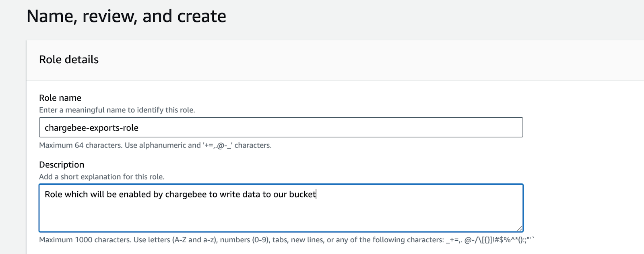The image size is (644, 254).
Task: Click the "Maximum 64 characters" constraint text
Action: pyautogui.click(x=155, y=145)
